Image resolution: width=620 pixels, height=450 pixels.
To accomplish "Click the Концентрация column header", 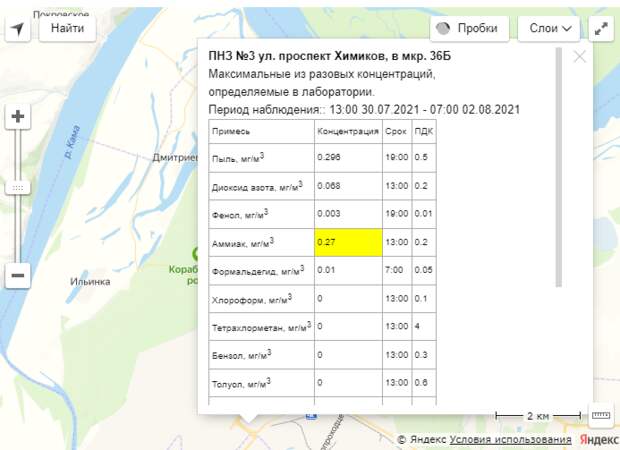I will click(347, 132).
